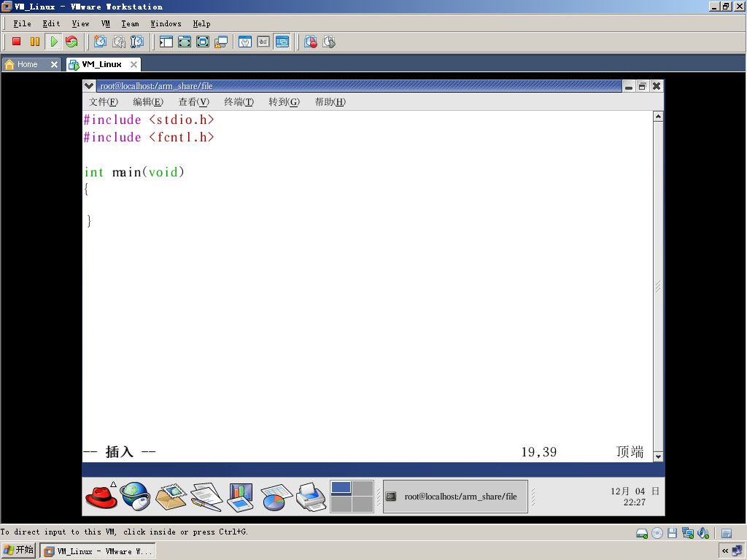Open the print manager icon
This screenshot has width=747, height=560.
311,497
